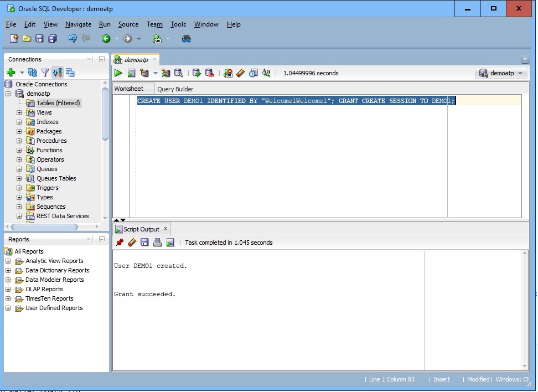Switch to the Query Builder tab
The width and height of the screenshot is (538, 392).
pyautogui.click(x=175, y=89)
